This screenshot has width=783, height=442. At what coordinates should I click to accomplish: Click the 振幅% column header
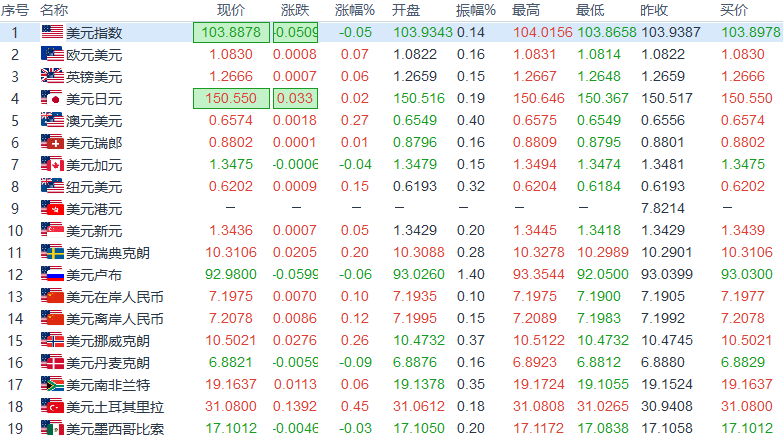pyautogui.click(x=476, y=10)
